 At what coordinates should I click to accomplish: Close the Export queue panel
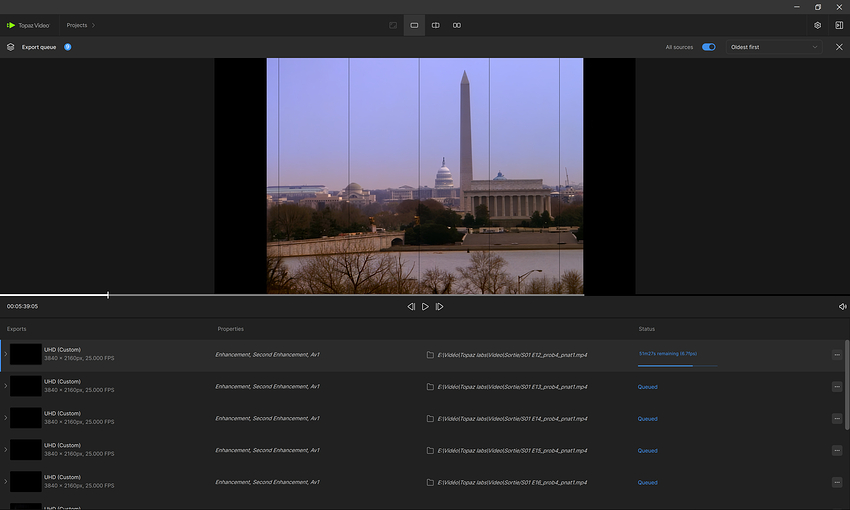(x=839, y=47)
